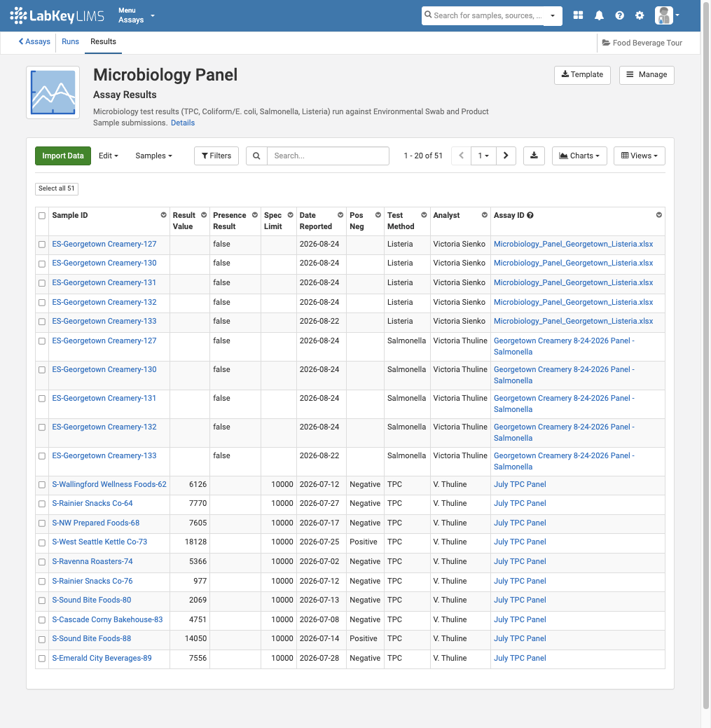Image resolution: width=711 pixels, height=728 pixels.
Task: Click the Assay ID help icon
Action: click(x=530, y=215)
